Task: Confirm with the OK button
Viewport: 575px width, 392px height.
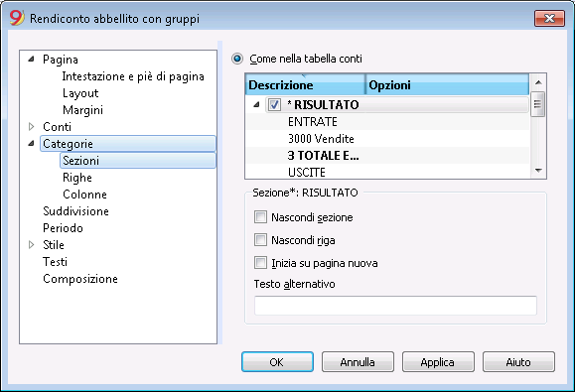Action: [277, 362]
